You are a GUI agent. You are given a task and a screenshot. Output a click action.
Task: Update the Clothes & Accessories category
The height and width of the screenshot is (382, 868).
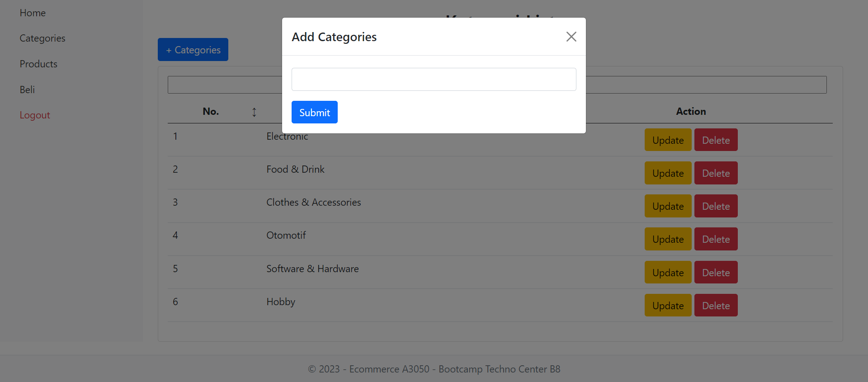668,206
